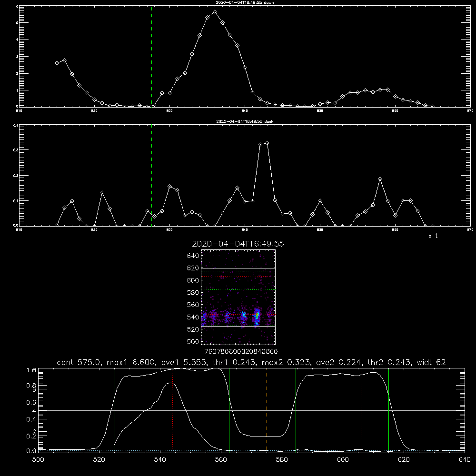Image resolution: width=476 pixels, height=476 pixels.
Task: Click the green vertical line at 525 in bottom plot
Action: click(115, 410)
